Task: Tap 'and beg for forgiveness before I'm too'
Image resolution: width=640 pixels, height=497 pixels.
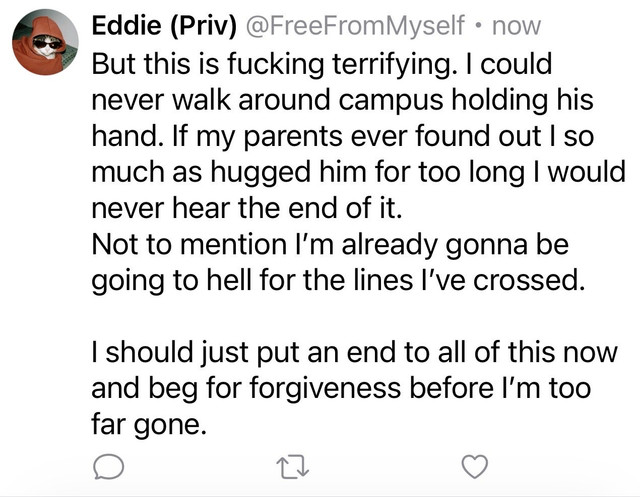Action: [x=341, y=388]
